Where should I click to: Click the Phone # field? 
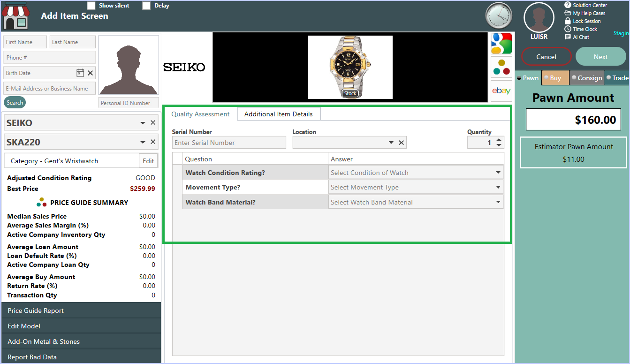pyautogui.click(x=49, y=57)
